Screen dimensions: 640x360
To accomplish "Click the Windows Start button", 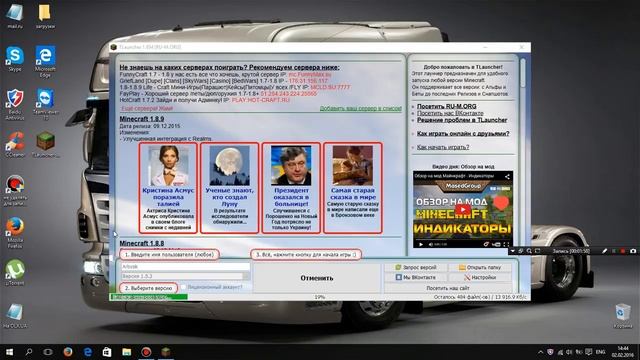I will (9, 351).
